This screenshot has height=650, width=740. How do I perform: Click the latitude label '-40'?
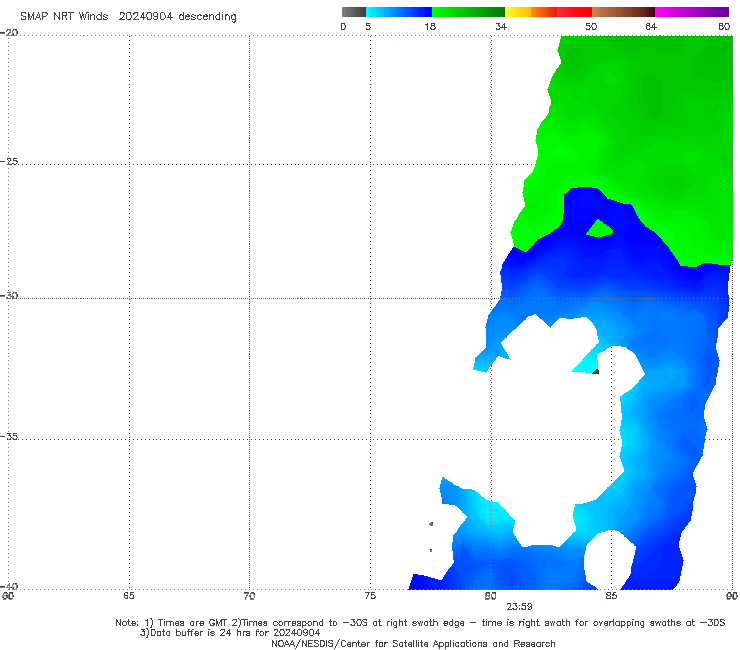[9, 586]
